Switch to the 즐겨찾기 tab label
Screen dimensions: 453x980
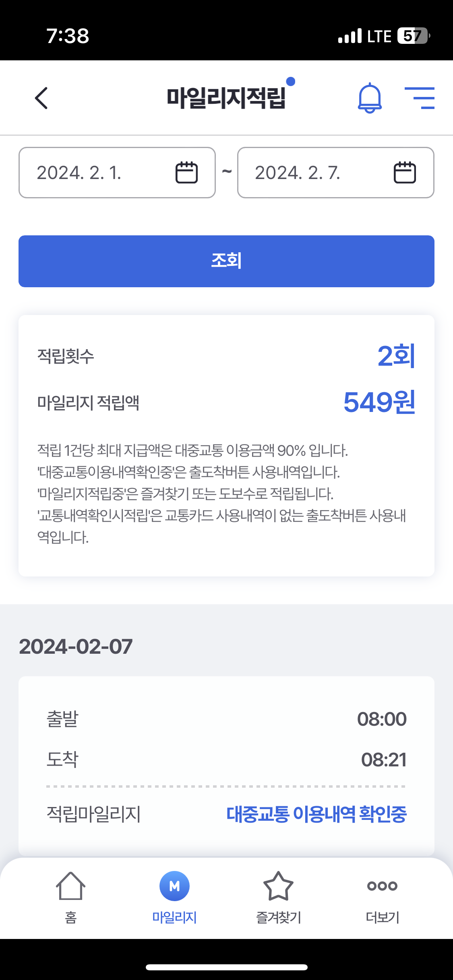point(278,918)
